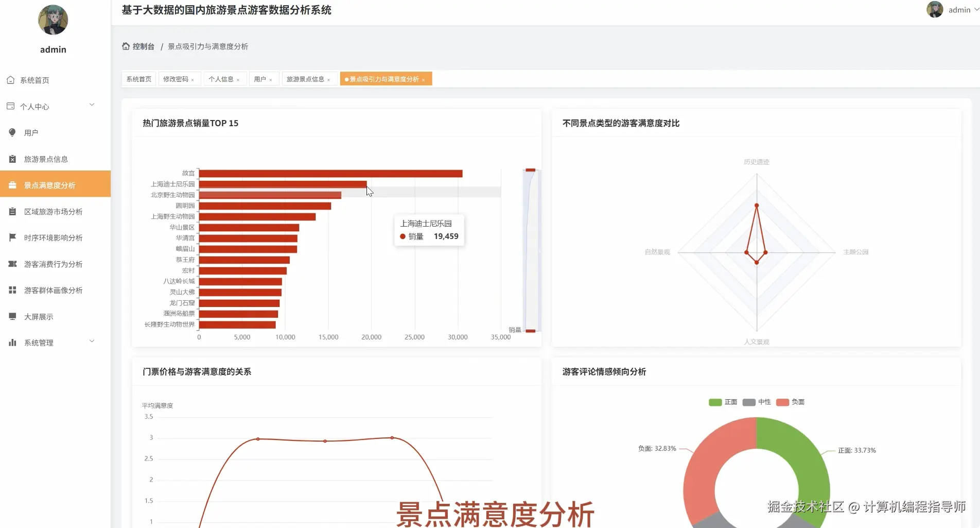Select the 用户 sidebar icon
The image size is (980, 528).
(x=12, y=132)
